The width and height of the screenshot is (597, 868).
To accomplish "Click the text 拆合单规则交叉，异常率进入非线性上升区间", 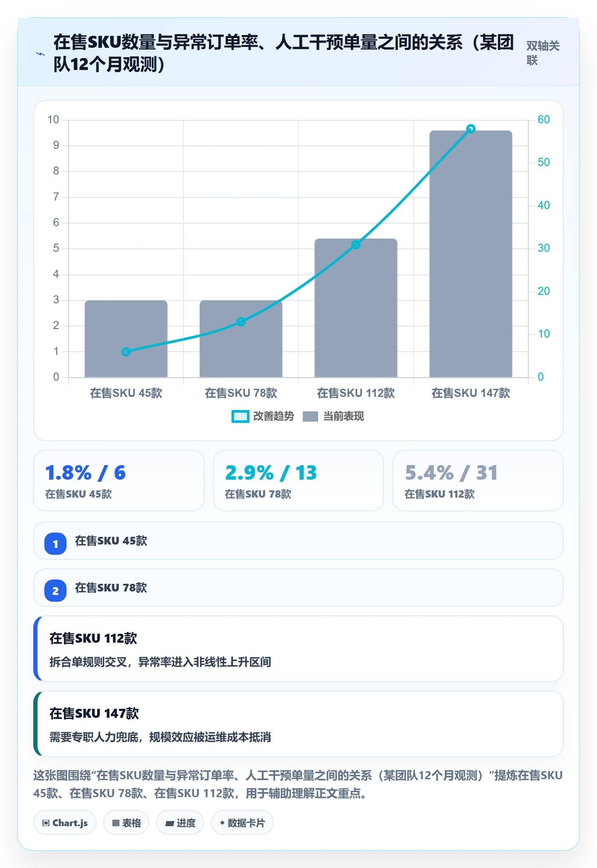I will click(x=160, y=662).
